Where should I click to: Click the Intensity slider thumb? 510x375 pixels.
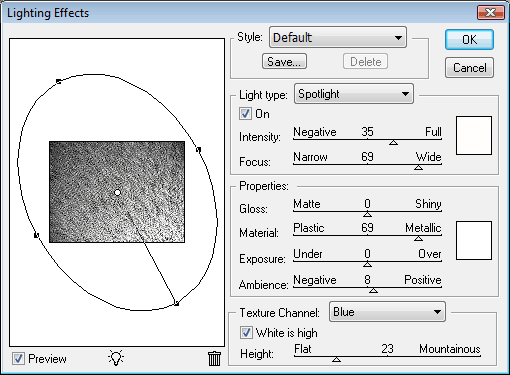point(393,142)
